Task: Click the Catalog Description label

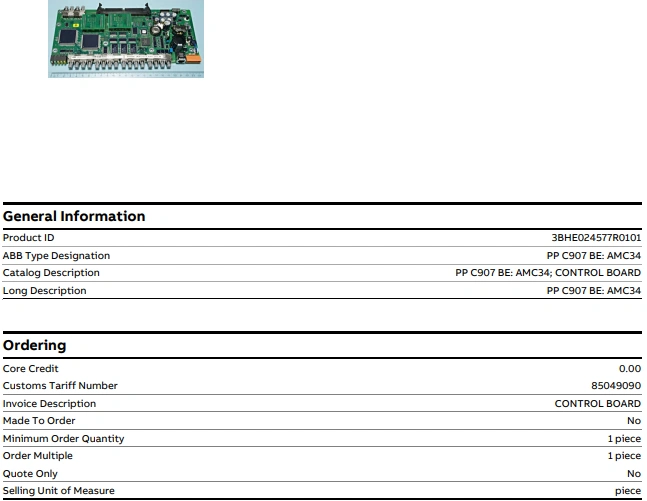Action: click(51, 273)
